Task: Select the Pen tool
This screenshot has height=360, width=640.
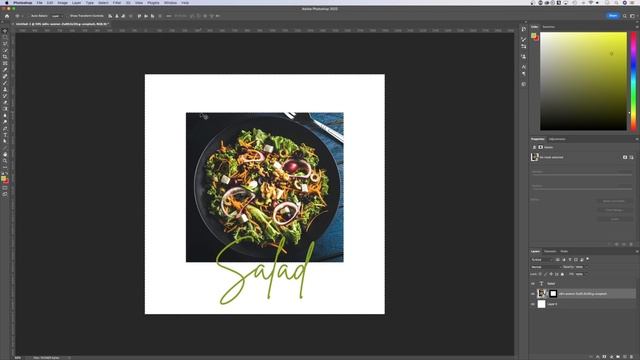Action: click(x=5, y=129)
